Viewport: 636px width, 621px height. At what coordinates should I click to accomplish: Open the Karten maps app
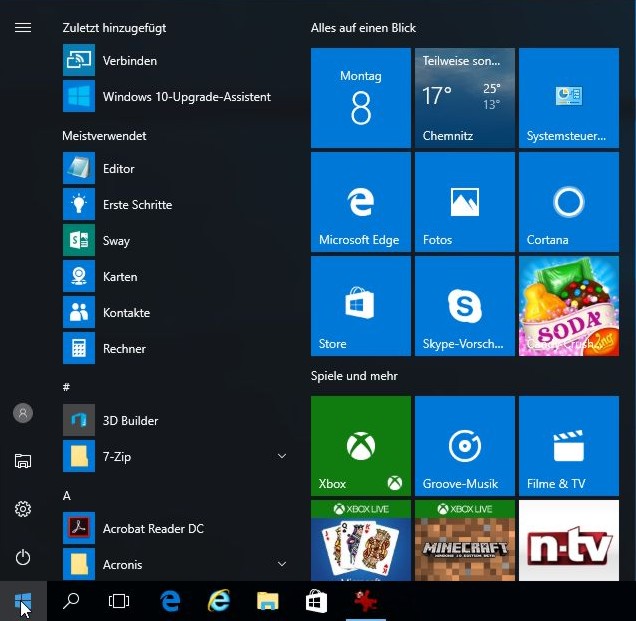(176, 277)
